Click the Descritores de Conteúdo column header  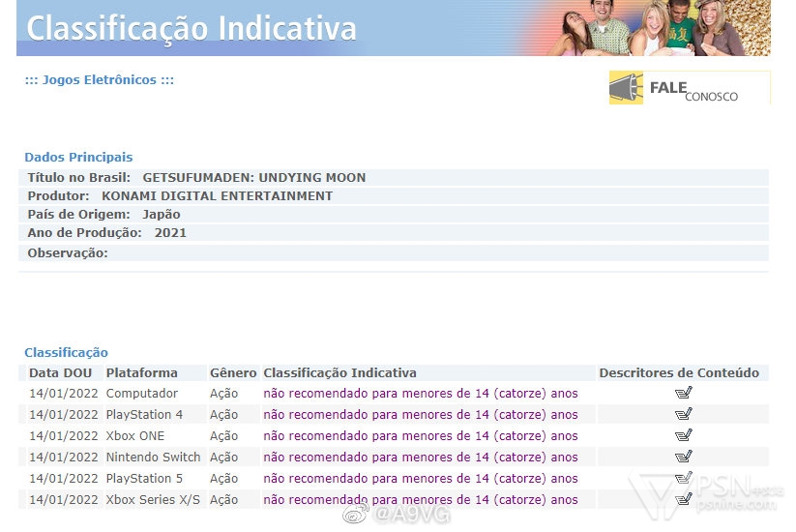coord(679,373)
